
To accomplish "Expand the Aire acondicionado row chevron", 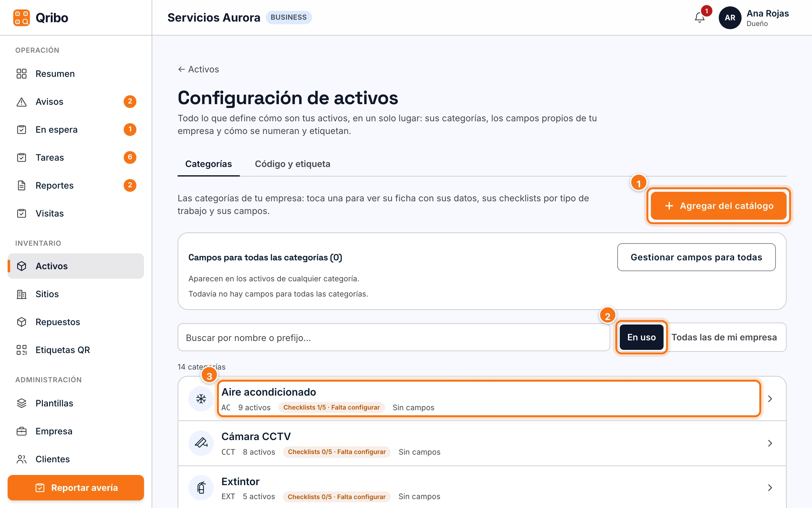I will point(770,398).
